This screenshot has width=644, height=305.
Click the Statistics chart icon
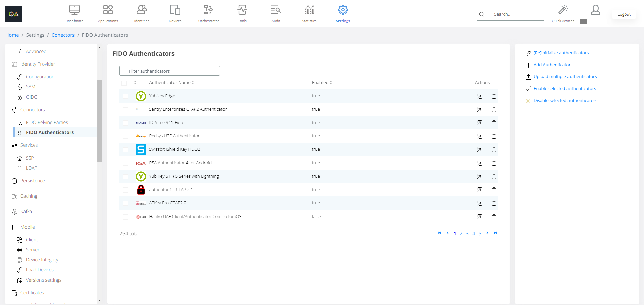click(309, 10)
